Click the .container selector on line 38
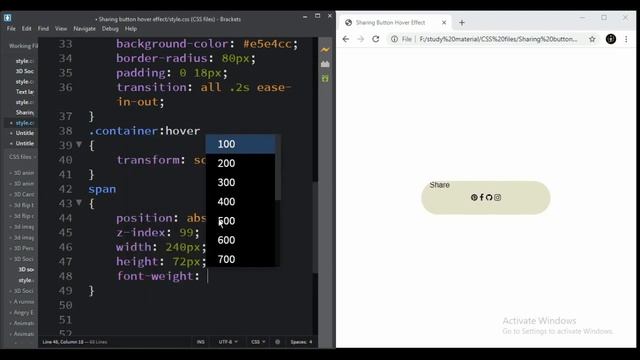This screenshot has width=640, height=360. click(x=123, y=131)
